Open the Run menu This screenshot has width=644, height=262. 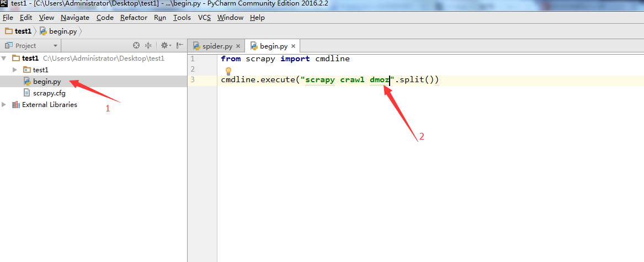tap(160, 18)
